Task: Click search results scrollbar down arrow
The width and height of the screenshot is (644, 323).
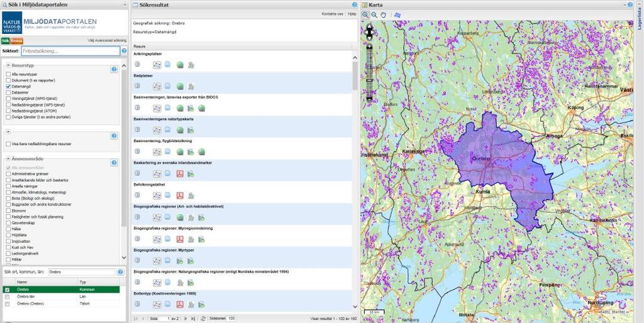Action: tap(355, 307)
